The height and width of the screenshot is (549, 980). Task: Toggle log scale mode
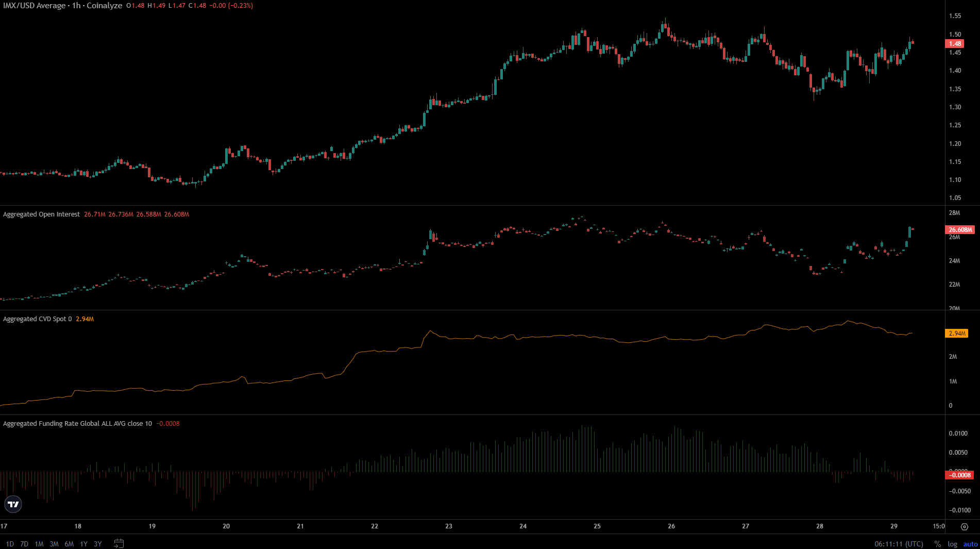[952, 544]
